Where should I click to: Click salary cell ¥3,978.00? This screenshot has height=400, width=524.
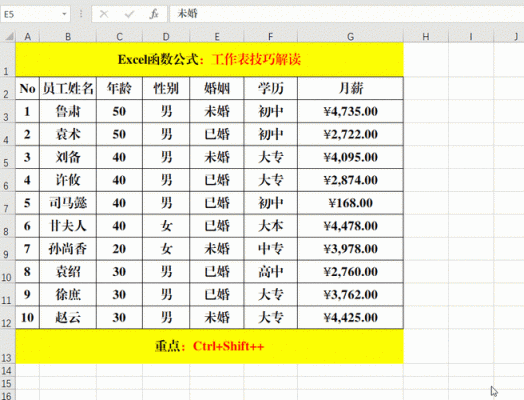coord(351,249)
